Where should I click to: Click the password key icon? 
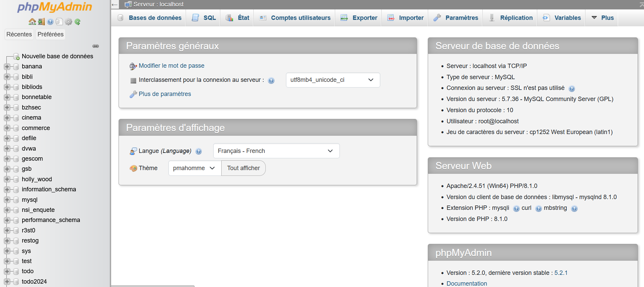(133, 66)
